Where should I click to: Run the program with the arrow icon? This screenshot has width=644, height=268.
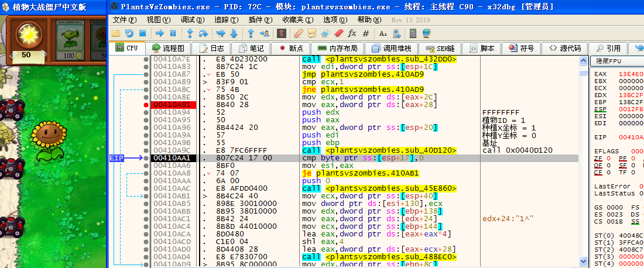click(160, 33)
